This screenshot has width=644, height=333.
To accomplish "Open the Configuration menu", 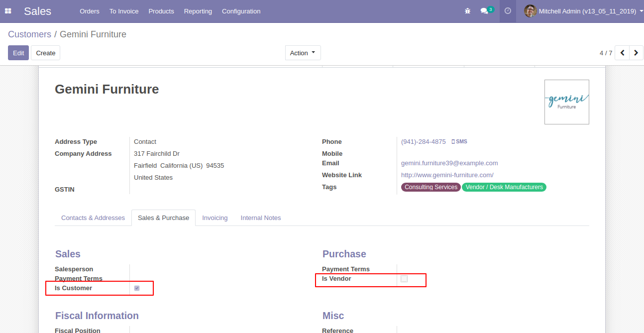I will 241,11.
